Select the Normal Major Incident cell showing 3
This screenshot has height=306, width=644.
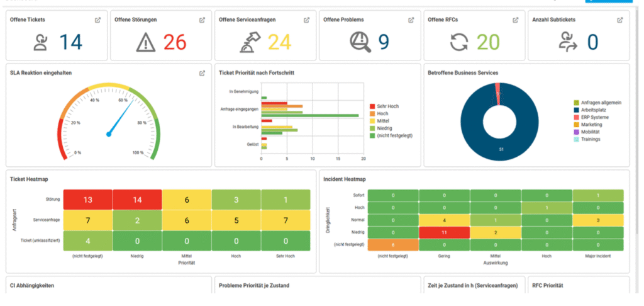(598, 220)
